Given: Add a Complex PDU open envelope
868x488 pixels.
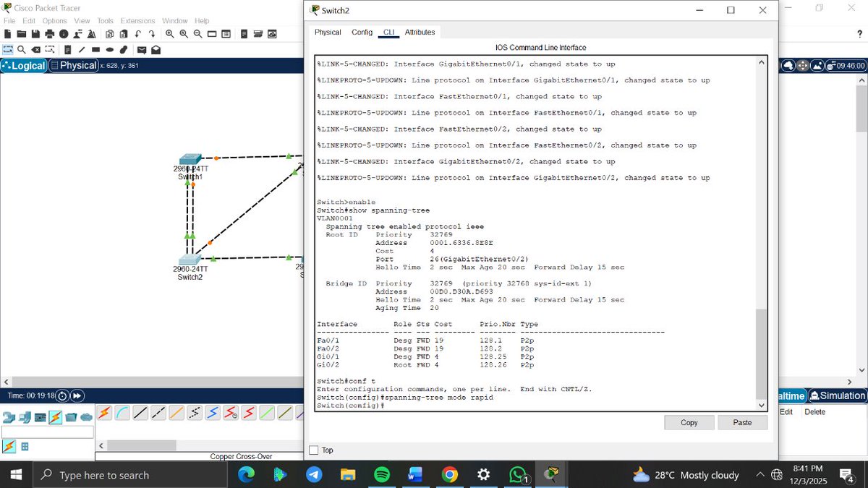Looking at the screenshot, I should click(x=156, y=50).
